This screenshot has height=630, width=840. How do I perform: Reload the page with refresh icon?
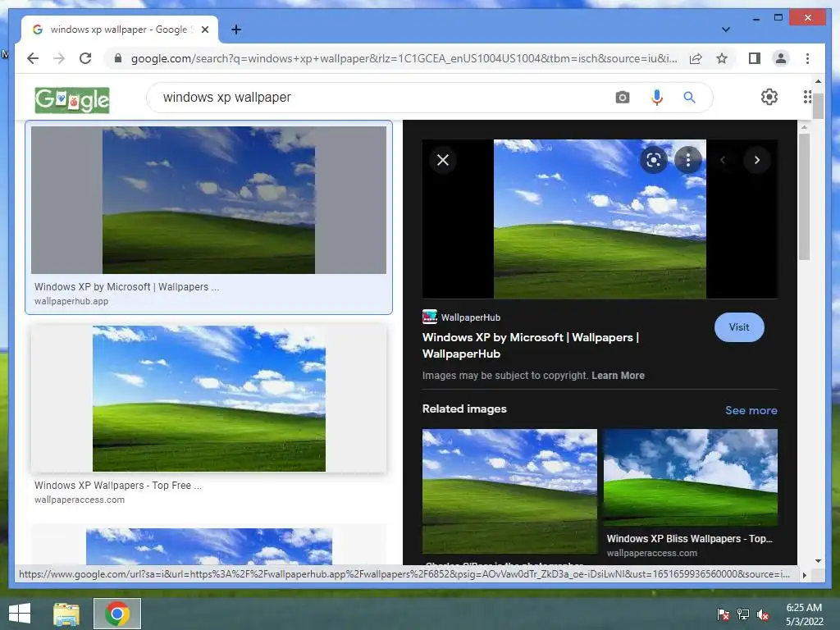(x=85, y=58)
